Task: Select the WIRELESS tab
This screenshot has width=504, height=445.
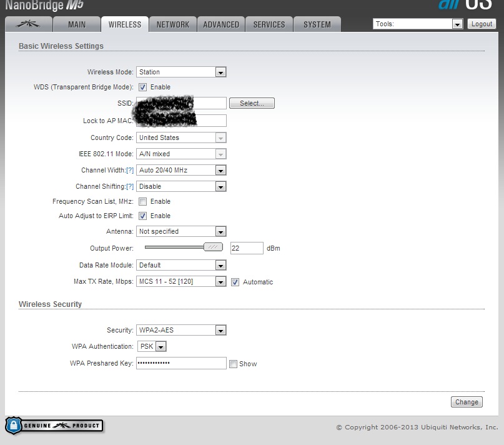Action: (x=125, y=24)
